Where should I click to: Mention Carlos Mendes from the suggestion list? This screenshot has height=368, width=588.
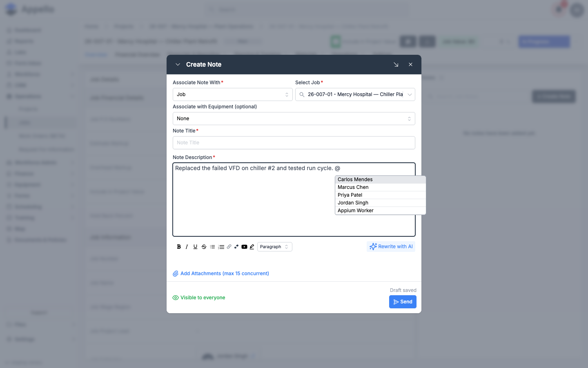tap(381, 180)
